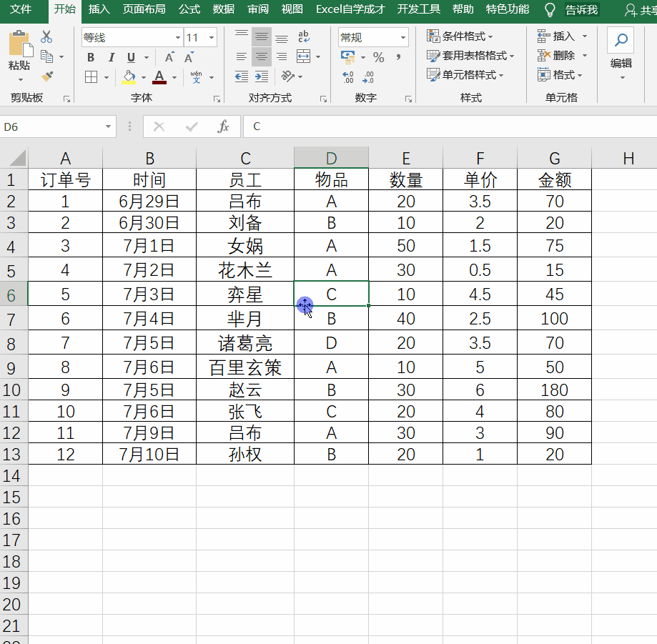Click the Paste clipboard icon

point(20,43)
